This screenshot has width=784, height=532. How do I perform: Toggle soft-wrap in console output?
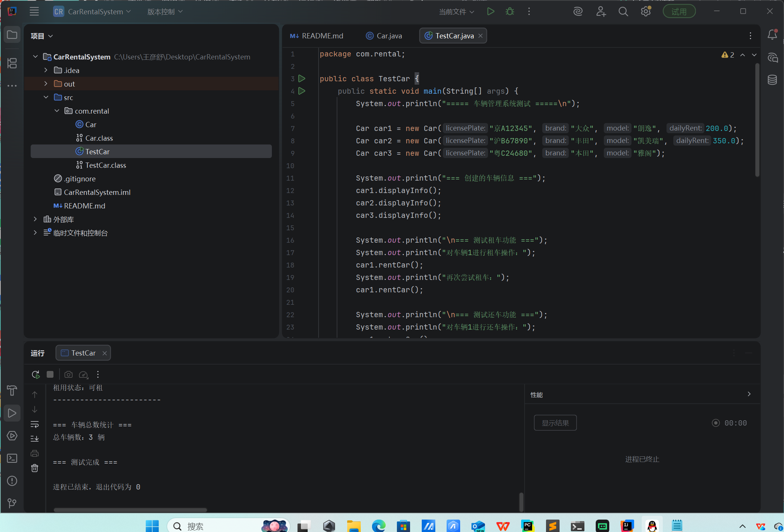(35, 424)
